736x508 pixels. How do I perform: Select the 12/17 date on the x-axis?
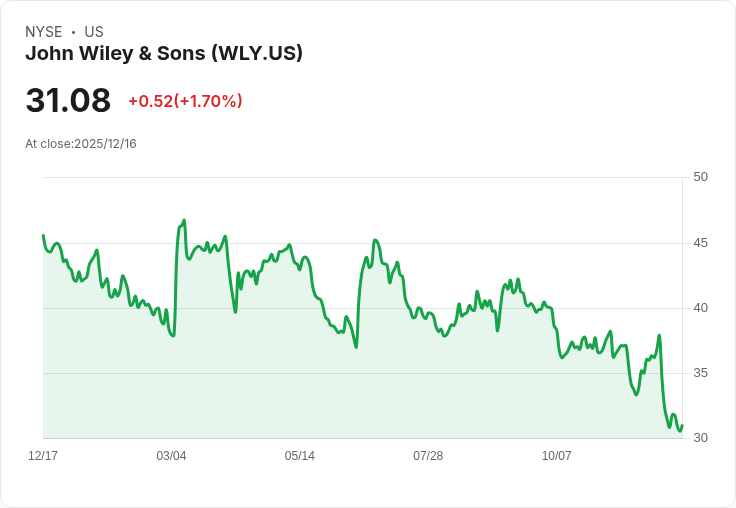pos(43,456)
